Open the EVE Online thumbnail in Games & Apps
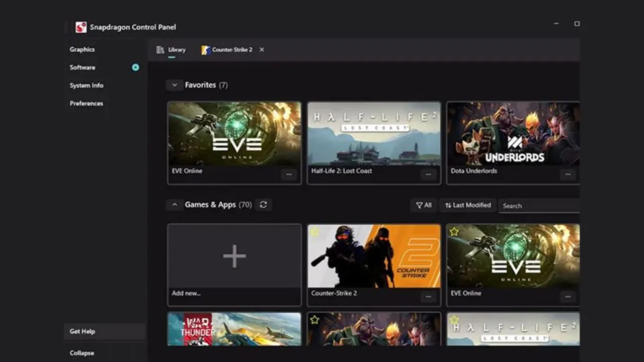This screenshot has height=362, width=644. pos(513,256)
